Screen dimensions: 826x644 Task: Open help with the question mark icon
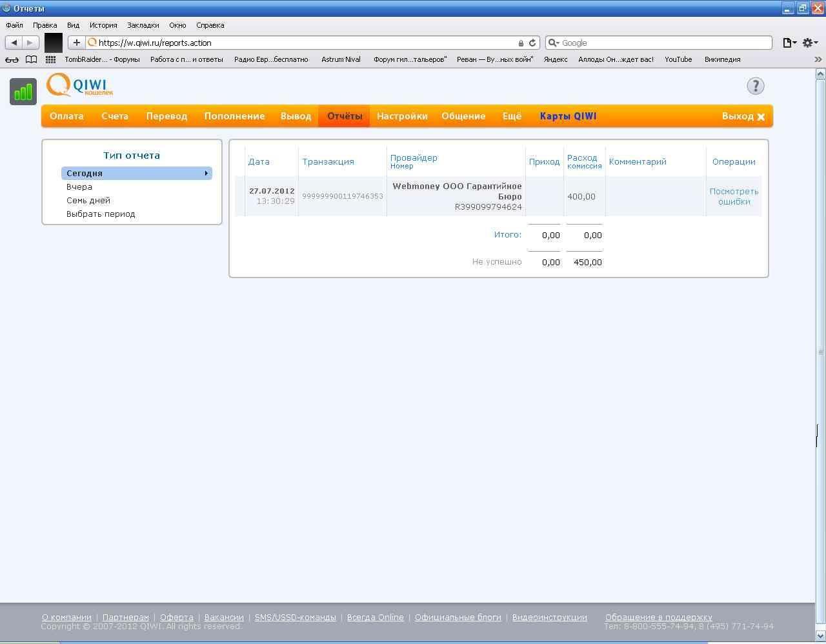755,86
